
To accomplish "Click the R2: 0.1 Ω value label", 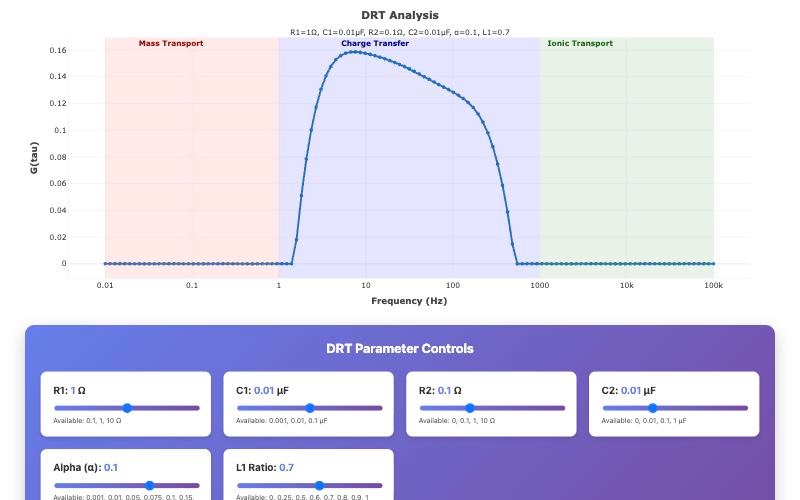I will [x=440, y=390].
